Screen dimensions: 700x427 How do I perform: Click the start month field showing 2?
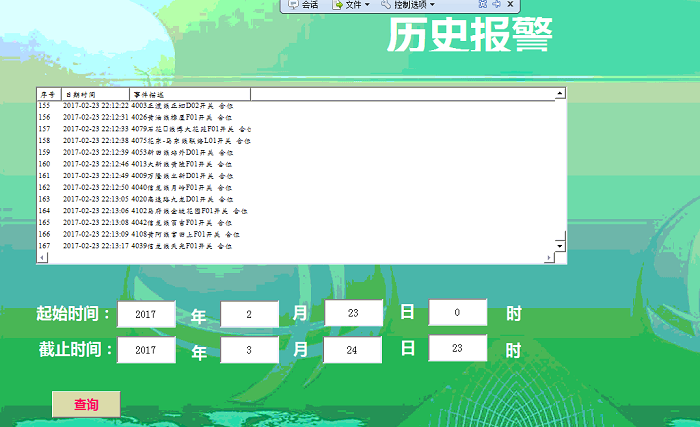click(x=250, y=313)
